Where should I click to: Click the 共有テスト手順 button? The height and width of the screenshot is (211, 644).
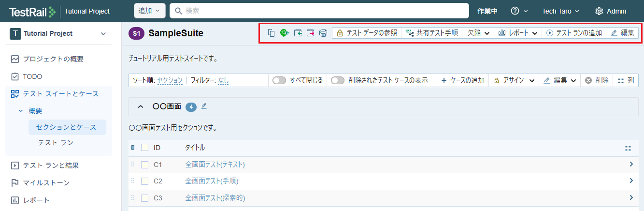[431, 33]
